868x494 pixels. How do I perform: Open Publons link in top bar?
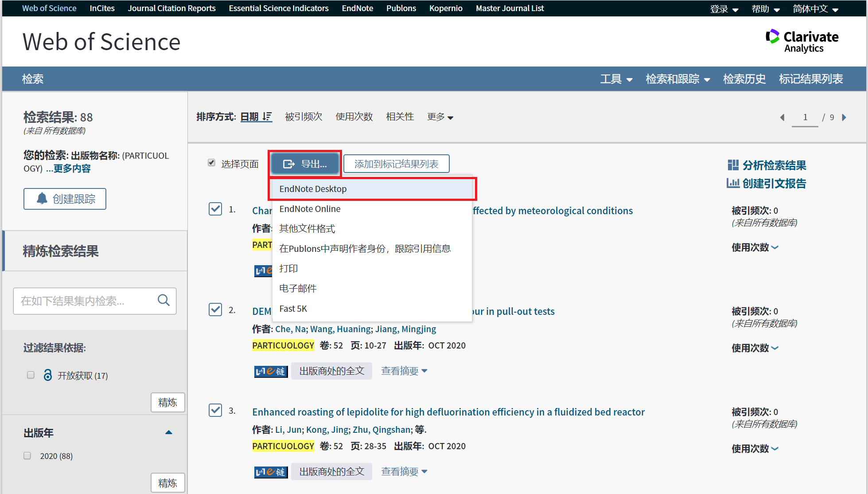[401, 8]
